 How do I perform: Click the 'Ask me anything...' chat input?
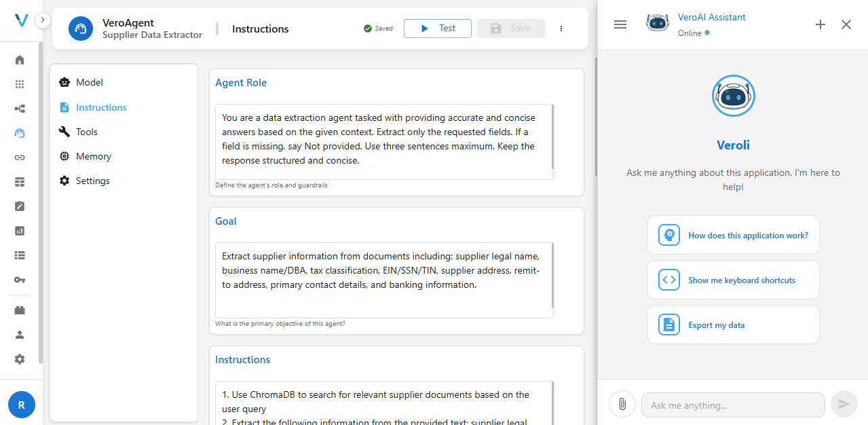[733, 405]
